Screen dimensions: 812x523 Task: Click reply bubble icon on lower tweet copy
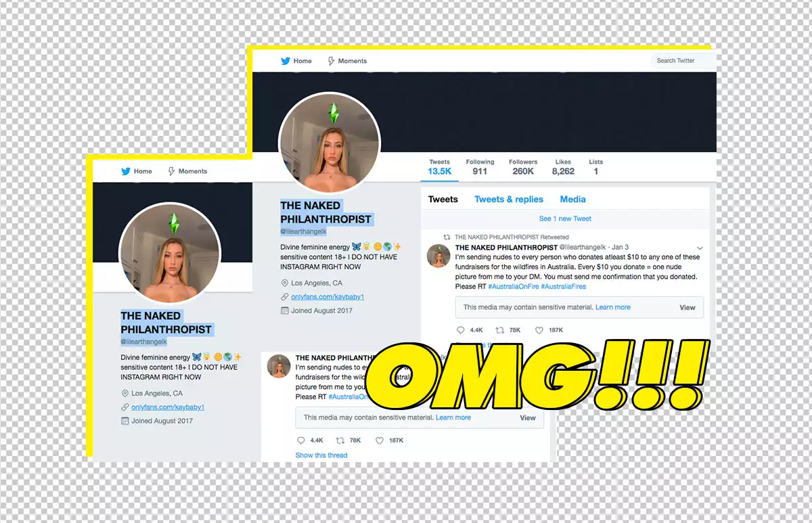click(x=301, y=440)
